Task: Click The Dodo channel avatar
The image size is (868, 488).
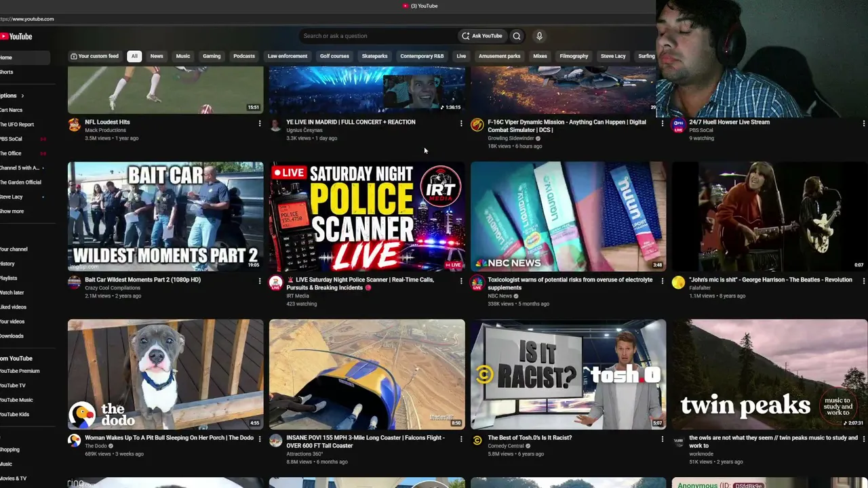Action: (75, 441)
